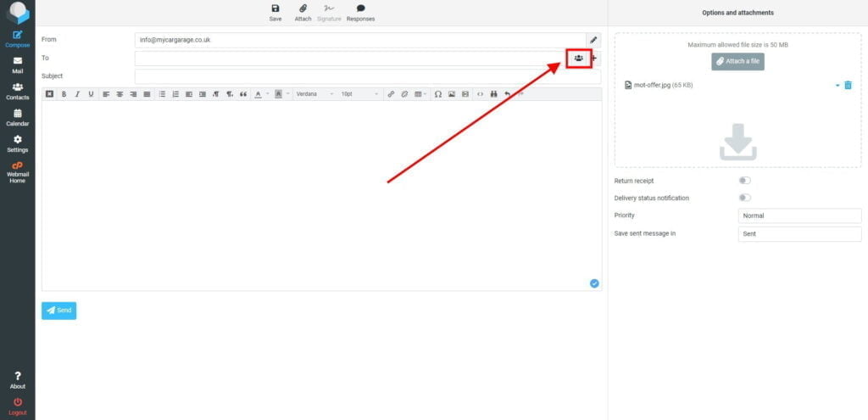Align text right

tap(133, 94)
